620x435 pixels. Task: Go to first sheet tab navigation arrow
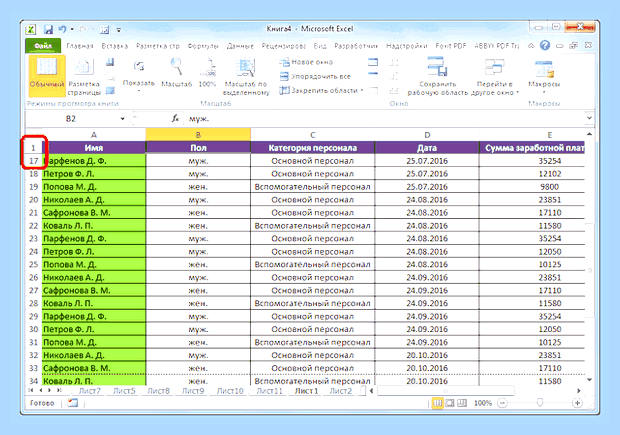[31, 390]
